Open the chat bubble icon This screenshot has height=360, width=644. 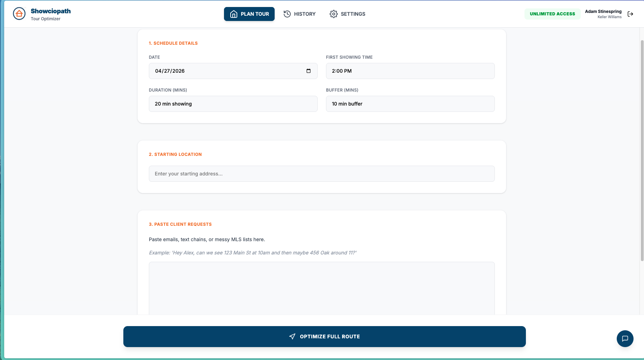625,339
